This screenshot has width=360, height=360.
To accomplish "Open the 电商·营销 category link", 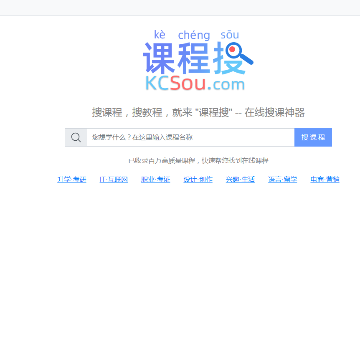I will tap(325, 179).
